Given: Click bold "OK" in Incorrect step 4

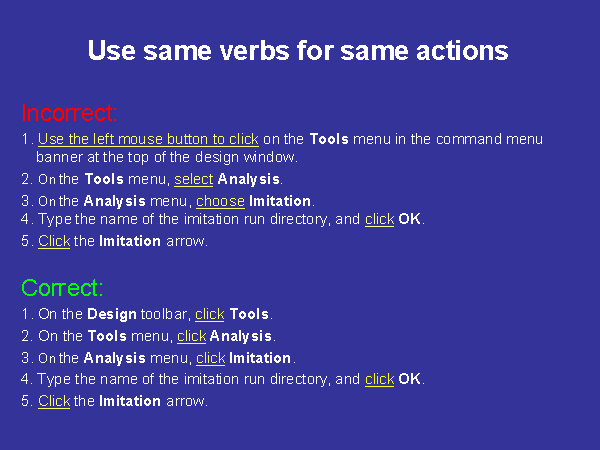Looking at the screenshot, I should pyautogui.click(x=410, y=220).
